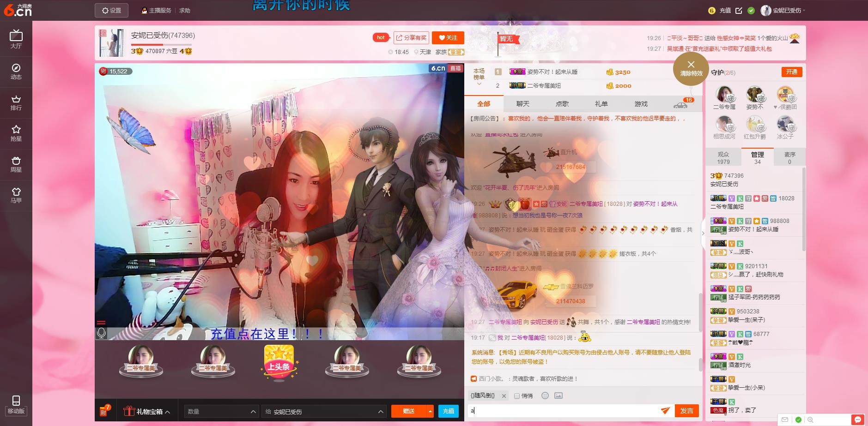Send message with 发言 button
Screen dimensions: 868x426
click(x=686, y=410)
